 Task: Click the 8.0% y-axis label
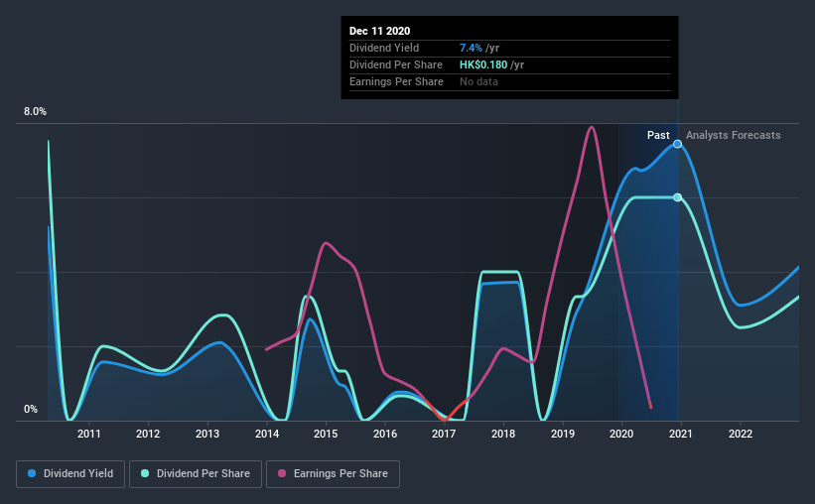[35, 112]
